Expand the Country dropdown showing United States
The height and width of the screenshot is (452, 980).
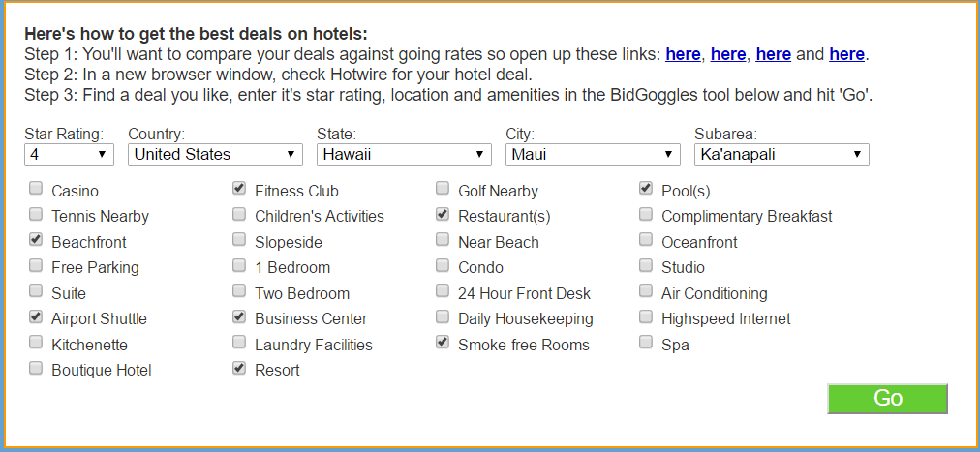(x=215, y=154)
